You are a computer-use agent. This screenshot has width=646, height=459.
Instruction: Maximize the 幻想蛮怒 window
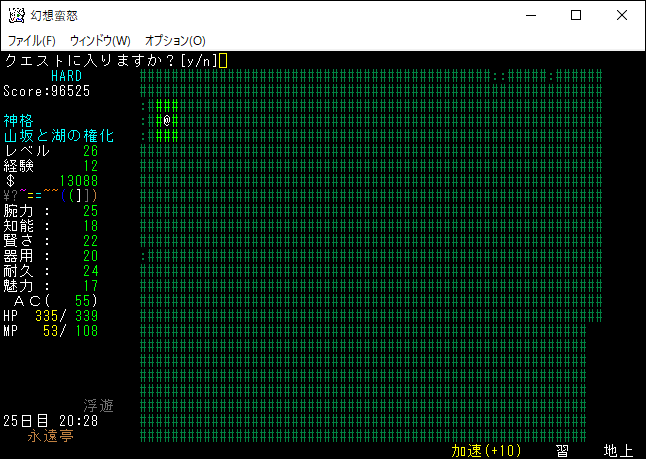[576, 15]
